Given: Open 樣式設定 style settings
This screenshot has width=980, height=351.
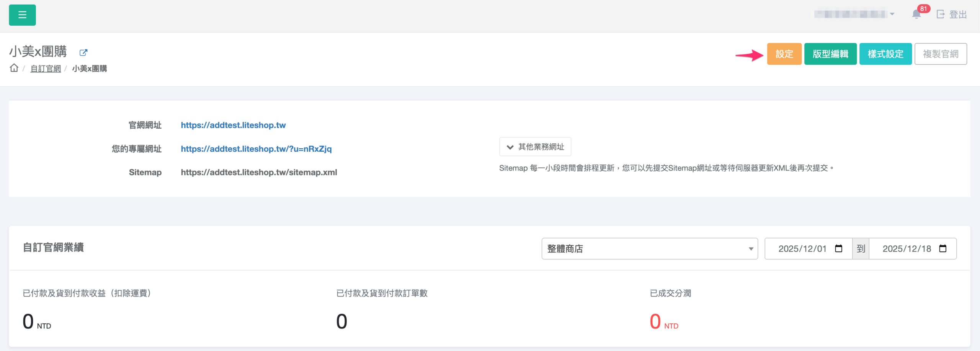Looking at the screenshot, I should pyautogui.click(x=885, y=54).
